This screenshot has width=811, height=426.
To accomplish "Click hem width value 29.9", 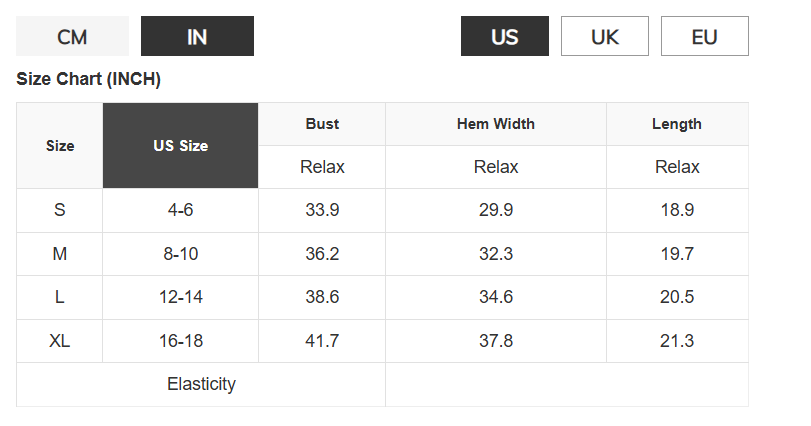I will 495,210.
